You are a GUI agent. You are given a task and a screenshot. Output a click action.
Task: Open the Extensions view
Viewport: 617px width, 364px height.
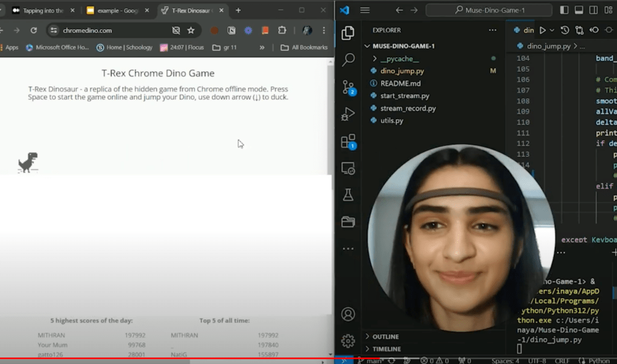(348, 142)
